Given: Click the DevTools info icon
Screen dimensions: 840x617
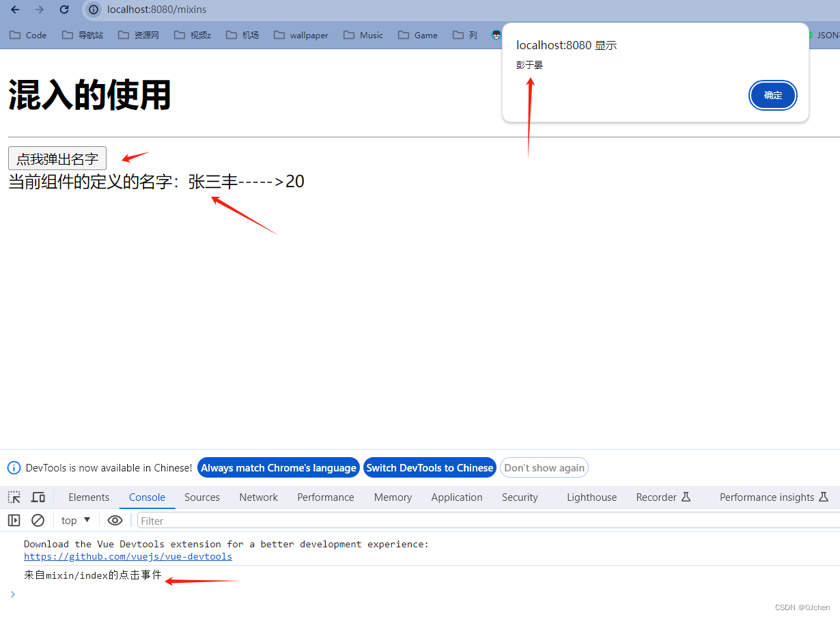Looking at the screenshot, I should click(x=14, y=467).
